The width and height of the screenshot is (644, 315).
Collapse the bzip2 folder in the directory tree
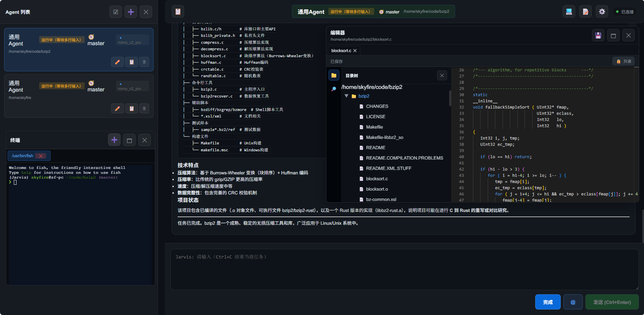pyautogui.click(x=346, y=96)
